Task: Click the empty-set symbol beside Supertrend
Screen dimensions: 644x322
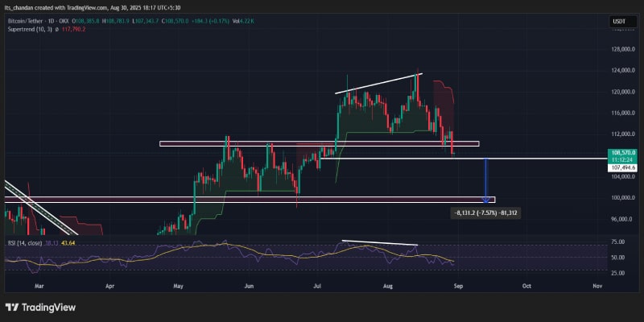Action: (x=56, y=29)
